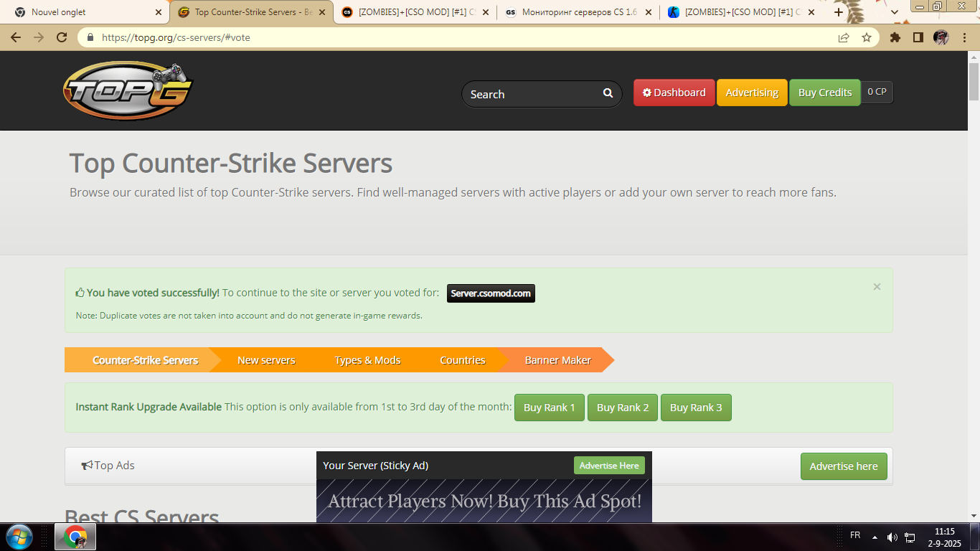Click the share page icon in the address bar
Image resolution: width=980 pixels, height=551 pixels.
click(844, 37)
